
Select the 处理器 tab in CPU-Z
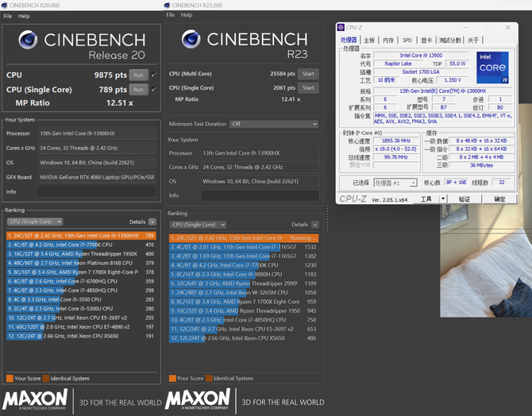click(349, 40)
